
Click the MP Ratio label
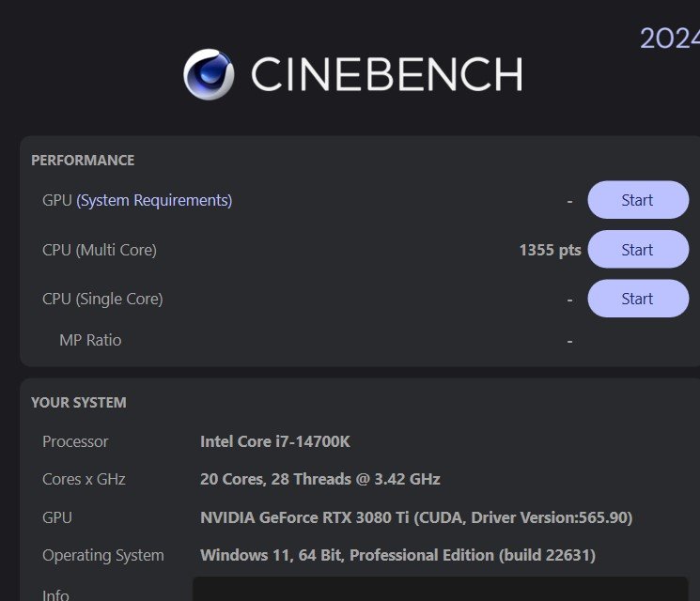click(90, 340)
